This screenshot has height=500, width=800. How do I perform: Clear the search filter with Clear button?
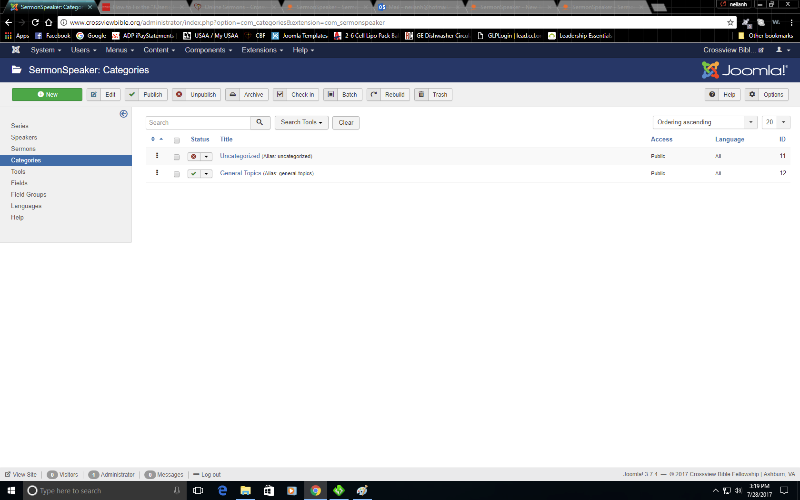pos(346,122)
